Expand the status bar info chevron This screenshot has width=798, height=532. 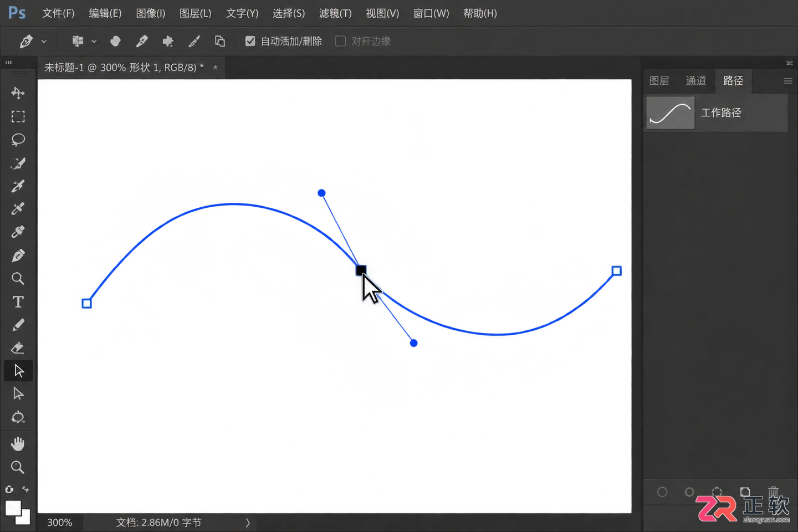248,523
